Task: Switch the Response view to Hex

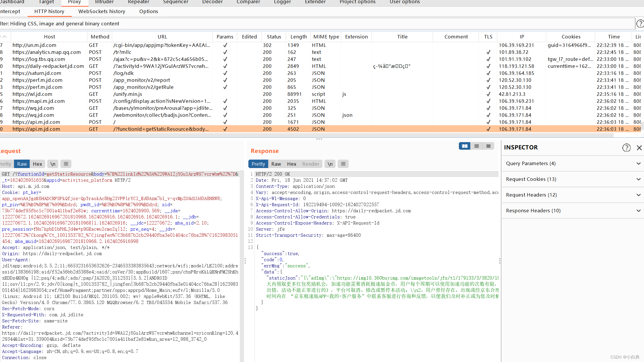Action: pyautogui.click(x=292, y=164)
